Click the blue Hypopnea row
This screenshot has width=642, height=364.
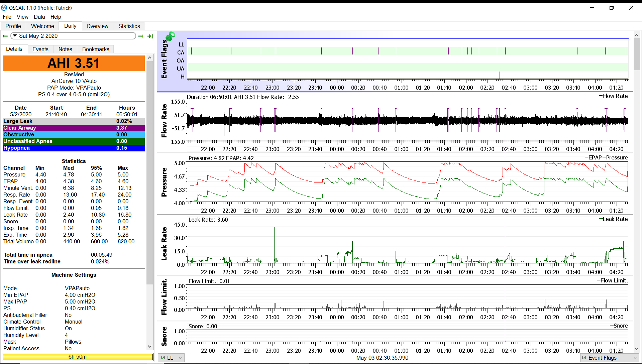(x=74, y=148)
